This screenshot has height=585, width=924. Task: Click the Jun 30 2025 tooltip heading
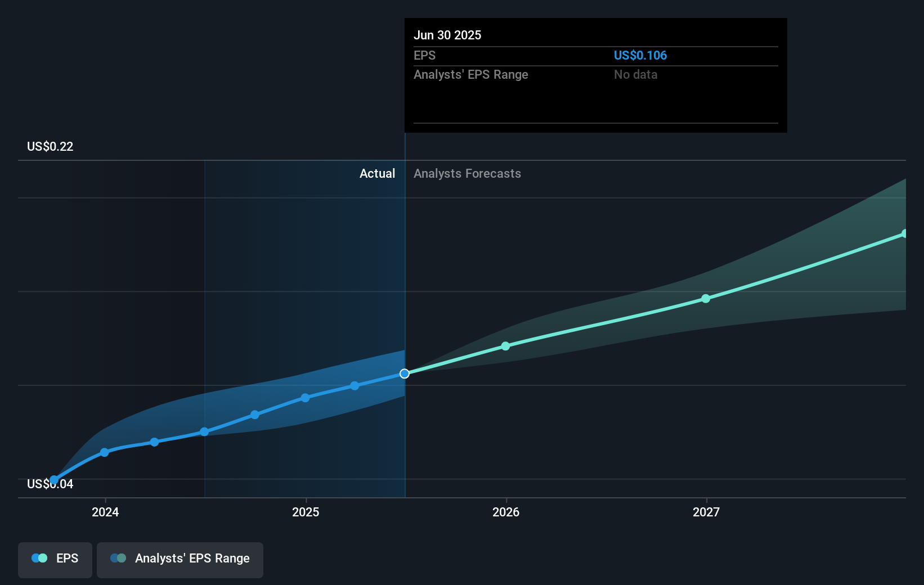(448, 35)
